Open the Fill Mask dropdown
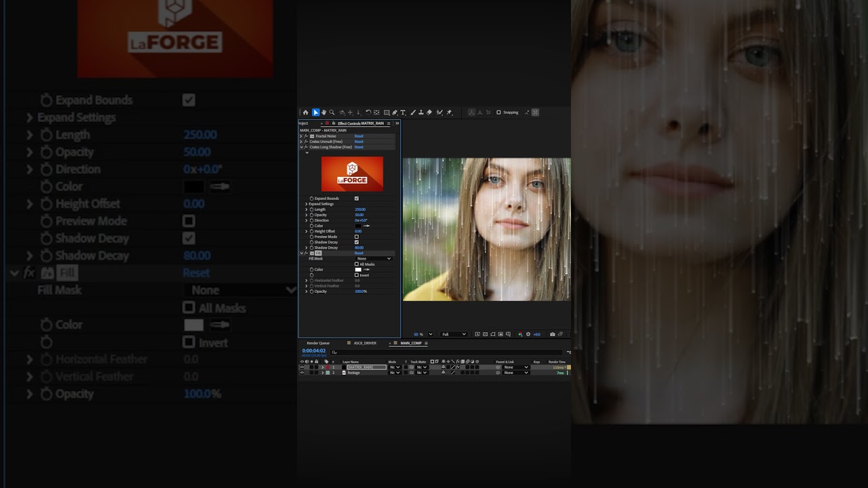 click(374, 258)
